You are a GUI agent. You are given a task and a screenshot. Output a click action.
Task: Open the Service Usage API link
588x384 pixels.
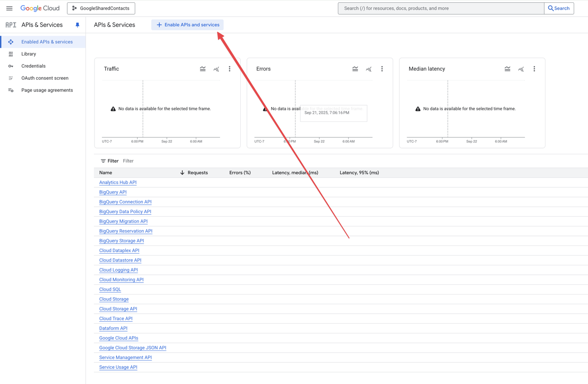tap(118, 367)
